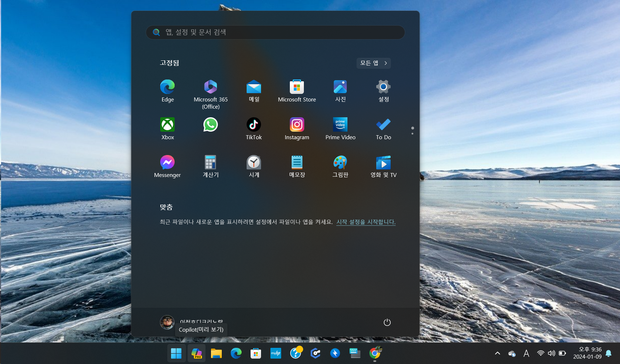The height and width of the screenshot is (364, 620).
Task: Focus the 앩, 설정 및 문서 검색 box
Action: point(275,32)
